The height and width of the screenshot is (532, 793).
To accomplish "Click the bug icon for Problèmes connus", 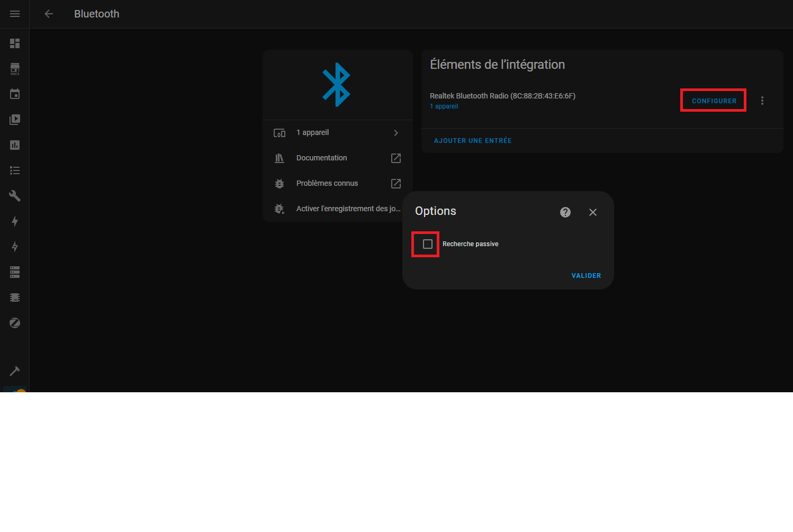I will point(280,184).
